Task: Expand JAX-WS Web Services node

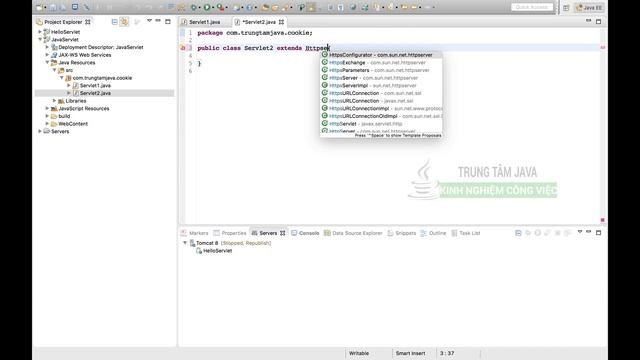Action: pyautogui.click(x=47, y=55)
